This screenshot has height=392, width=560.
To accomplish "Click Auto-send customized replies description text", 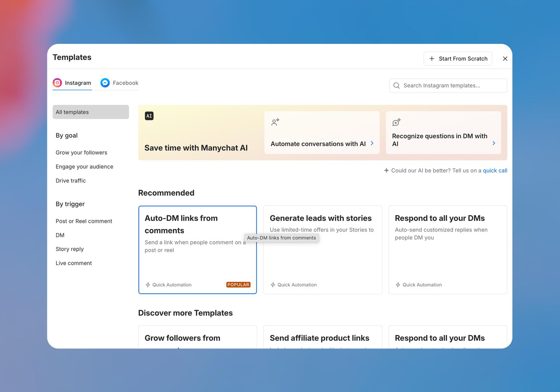I will click(x=441, y=234).
